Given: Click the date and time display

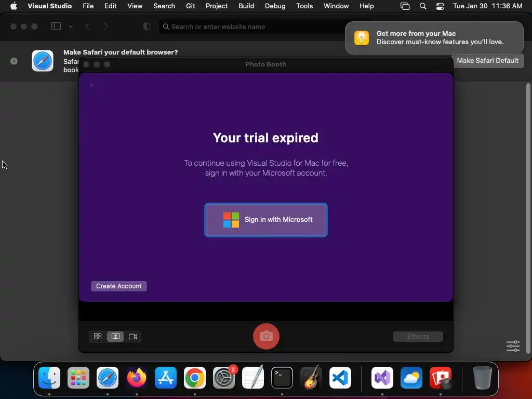Looking at the screenshot, I should point(487,6).
